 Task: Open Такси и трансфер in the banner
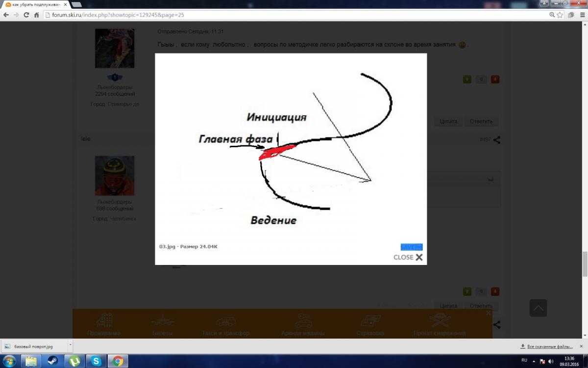(225, 324)
